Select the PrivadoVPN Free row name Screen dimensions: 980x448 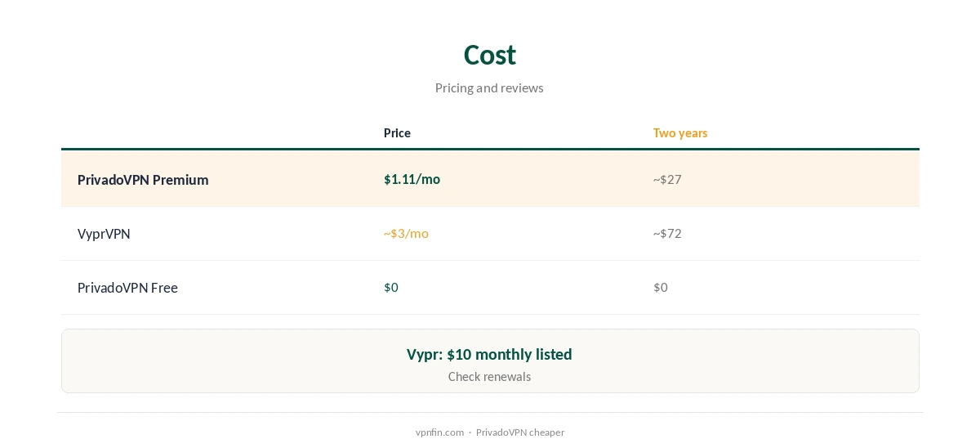tap(127, 288)
